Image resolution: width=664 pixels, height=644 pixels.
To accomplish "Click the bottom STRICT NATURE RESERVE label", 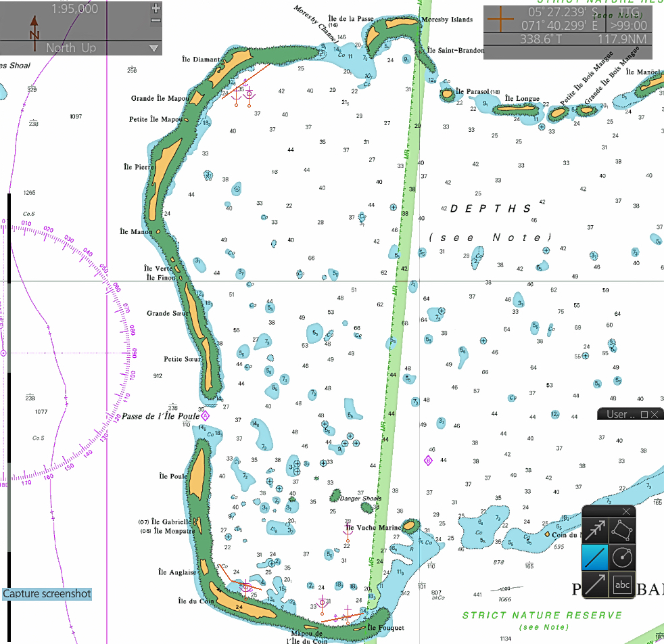I will [542, 615].
